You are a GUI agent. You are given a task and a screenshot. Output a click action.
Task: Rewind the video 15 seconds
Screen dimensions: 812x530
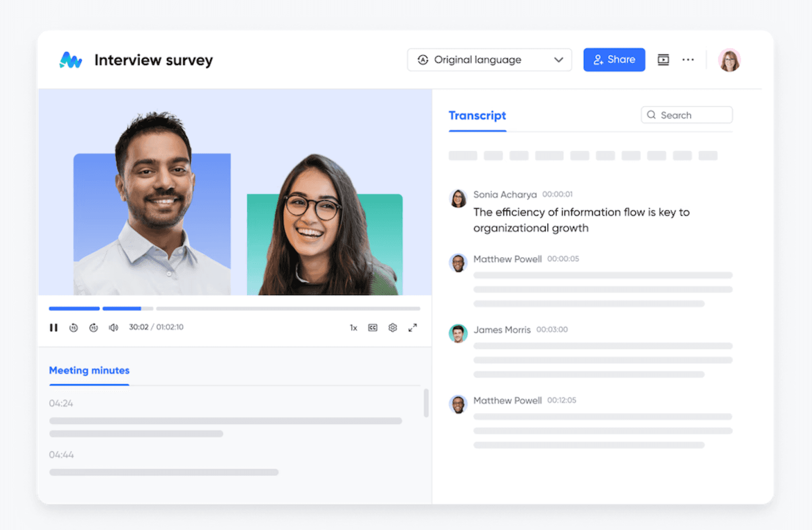click(74, 328)
